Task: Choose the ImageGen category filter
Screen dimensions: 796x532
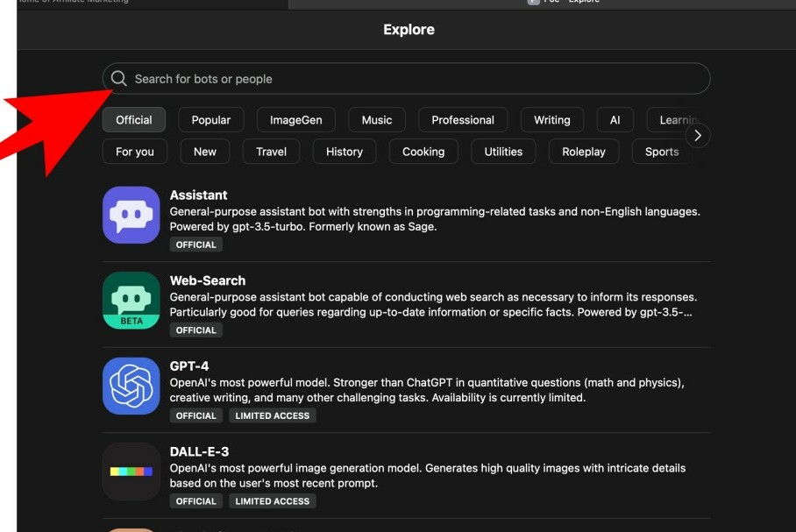Action: [x=295, y=120]
